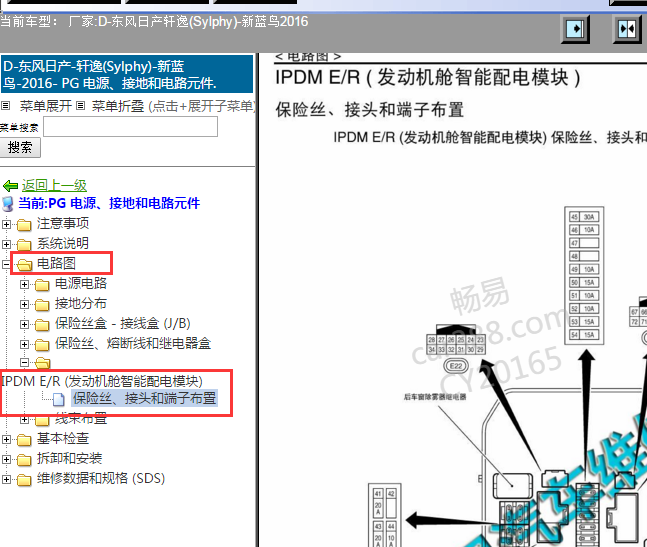Screen dimensions: 647x547
Task: Expand 保险丝、熔断线和继电器盒 node
Action: pos(24,344)
